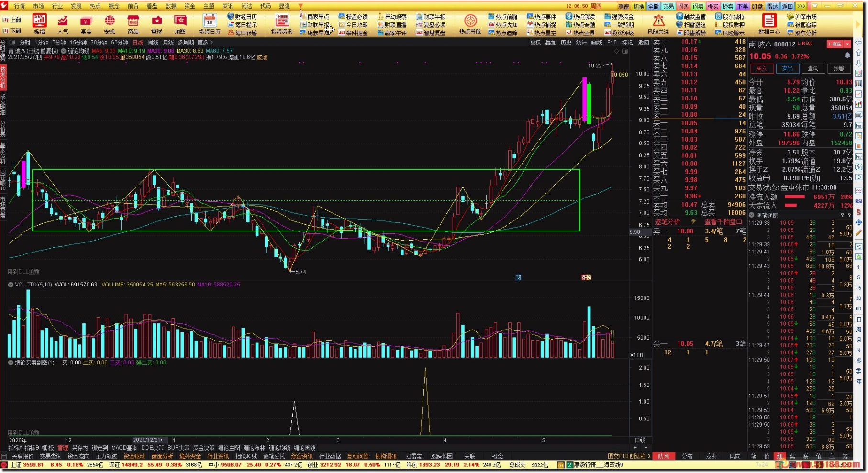Viewport: 868px width, 473px height.
Task: Open the 投资日历 calendar icon
Action: tap(210, 24)
